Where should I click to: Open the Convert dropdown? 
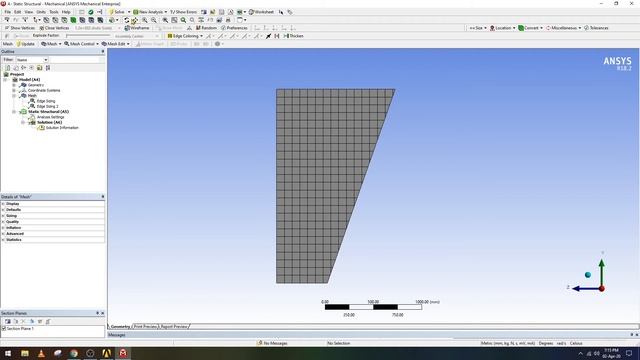[x=530, y=28]
